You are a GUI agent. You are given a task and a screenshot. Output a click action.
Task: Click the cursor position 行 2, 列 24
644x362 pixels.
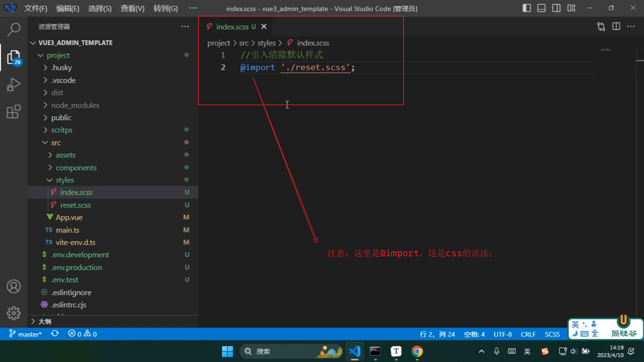click(x=437, y=334)
